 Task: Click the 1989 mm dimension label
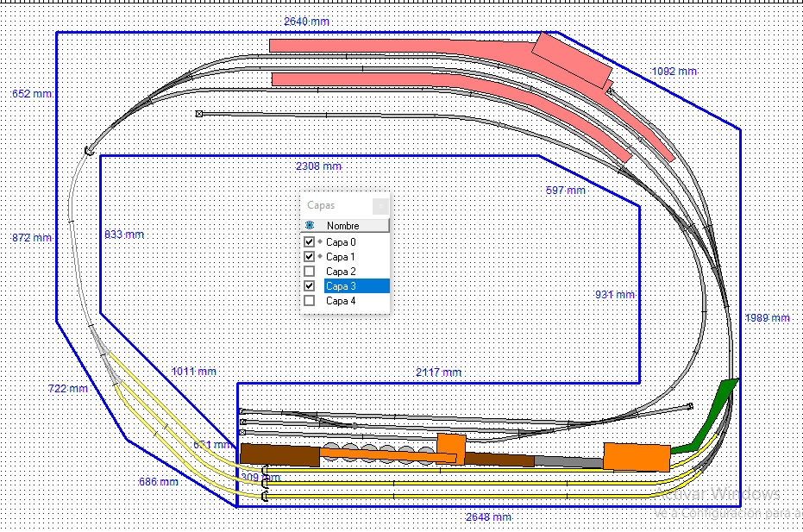pyautogui.click(x=767, y=318)
